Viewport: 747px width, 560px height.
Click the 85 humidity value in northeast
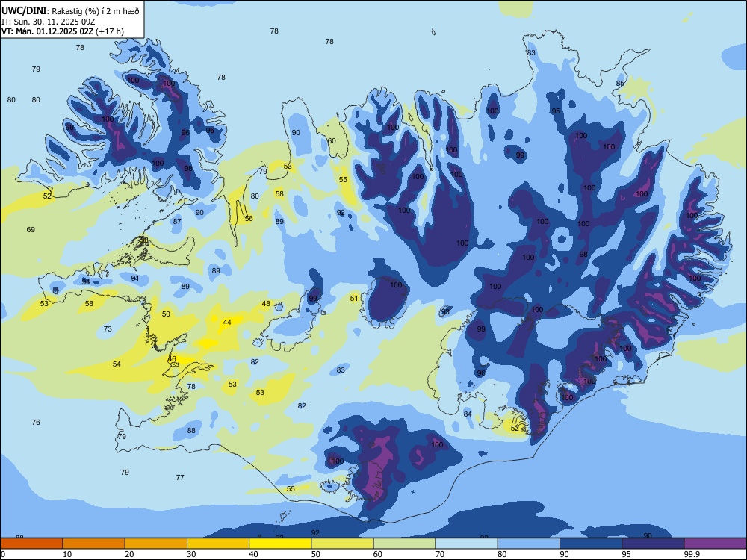point(620,84)
